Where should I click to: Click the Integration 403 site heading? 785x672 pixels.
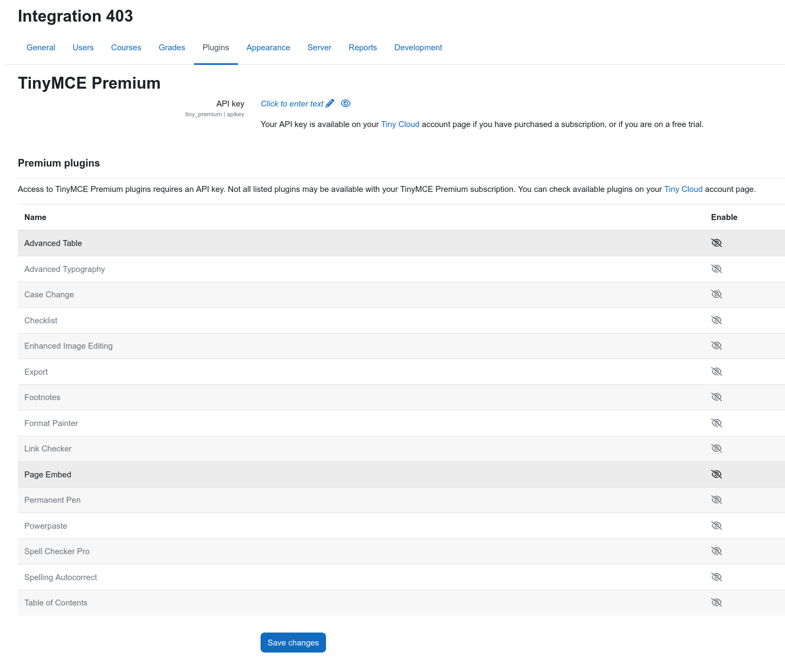coord(75,16)
